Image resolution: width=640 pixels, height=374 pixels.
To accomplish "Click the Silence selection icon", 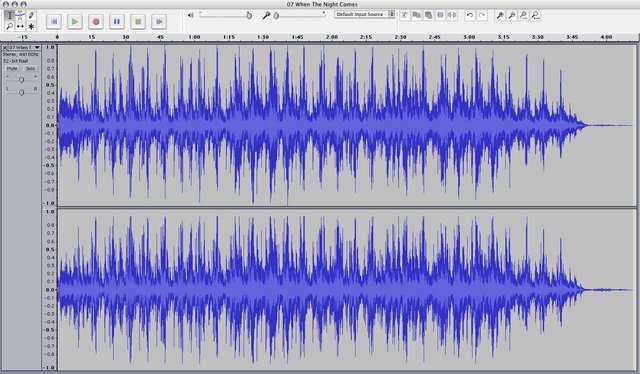I will (x=452, y=16).
